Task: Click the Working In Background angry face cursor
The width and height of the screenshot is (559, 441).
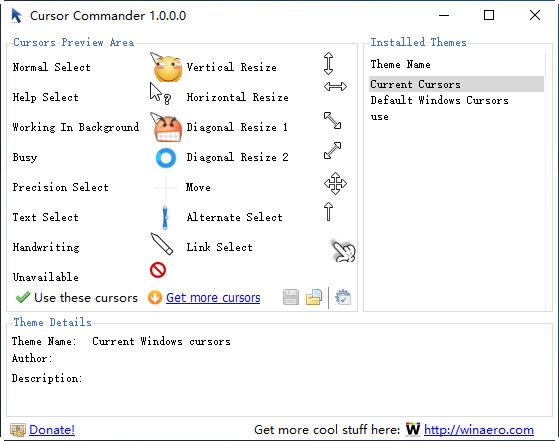Action: pyautogui.click(x=166, y=127)
